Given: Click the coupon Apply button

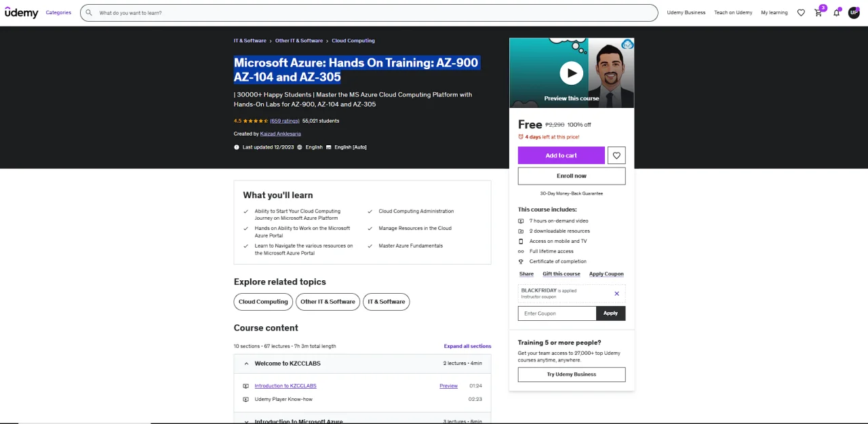Looking at the screenshot, I should pyautogui.click(x=611, y=313).
